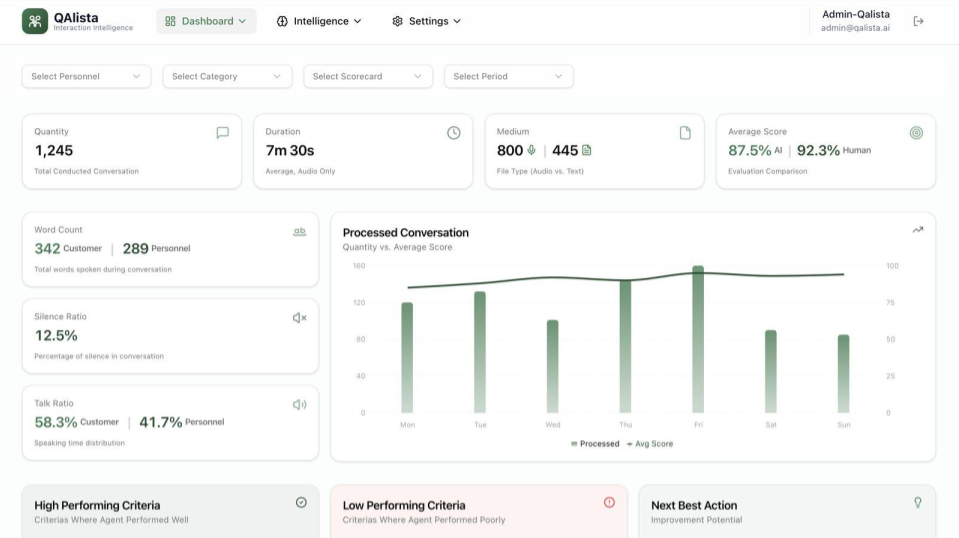Open the Intelligence menu
This screenshot has width=959, height=538.
click(x=319, y=21)
